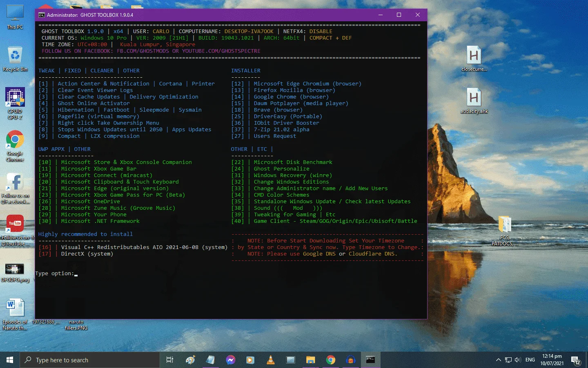Select the FGS, PATDOCS folder icon

(x=505, y=231)
